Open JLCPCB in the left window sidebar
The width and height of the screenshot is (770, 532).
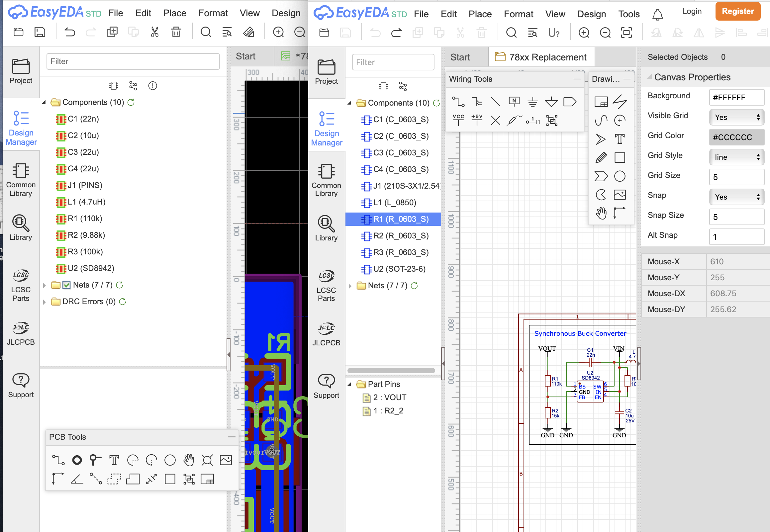pyautogui.click(x=21, y=334)
